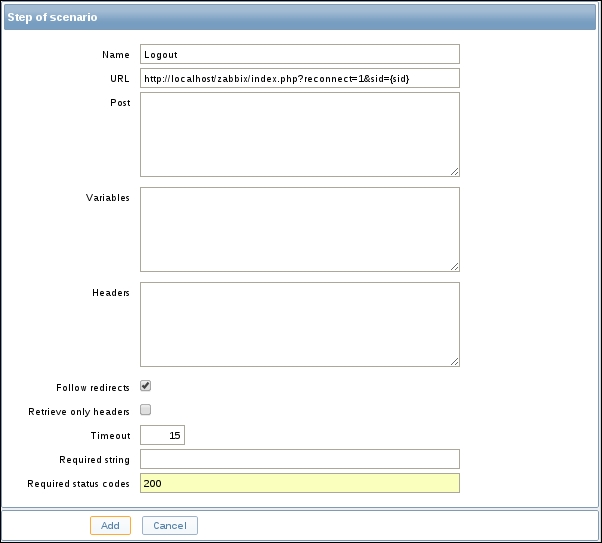Image resolution: width=602 pixels, height=543 pixels.
Task: Click the Required status codes field
Action: click(x=299, y=483)
